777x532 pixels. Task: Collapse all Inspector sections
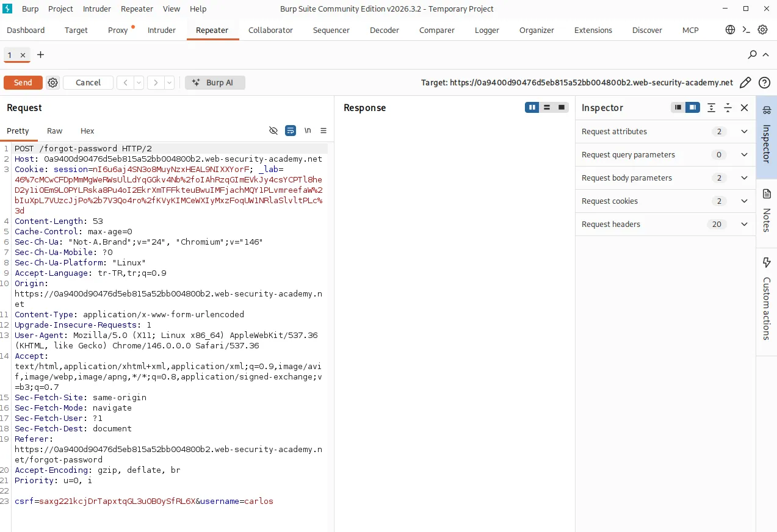click(x=728, y=107)
